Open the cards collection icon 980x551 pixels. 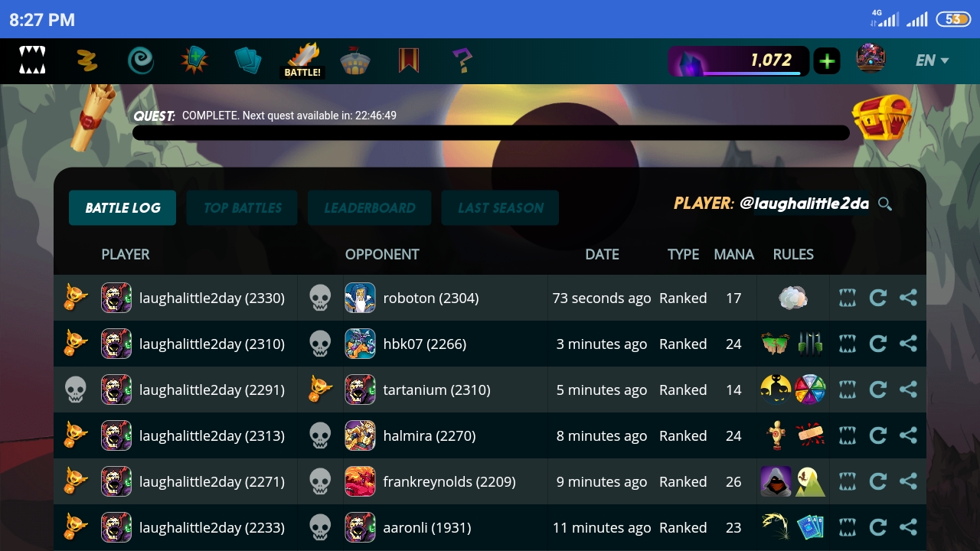[248, 60]
